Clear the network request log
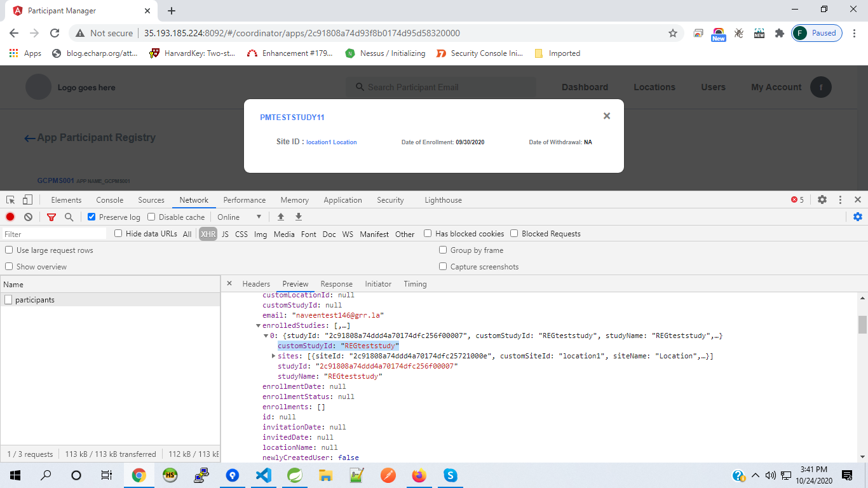Viewport: 868px width, 488px height. point(28,217)
